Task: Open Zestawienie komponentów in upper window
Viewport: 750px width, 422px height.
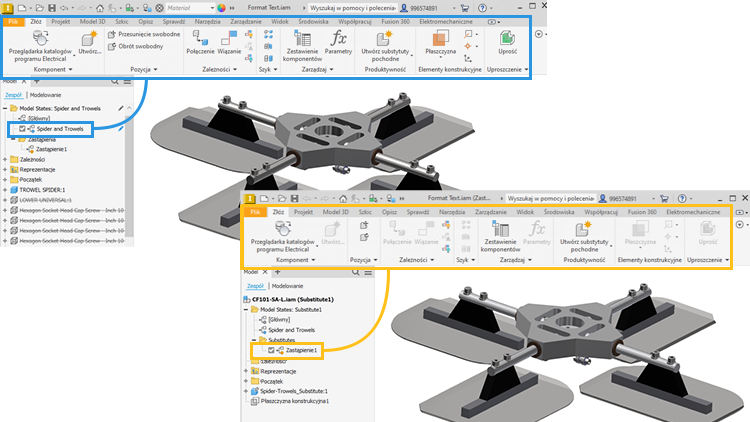Action: pos(302,46)
